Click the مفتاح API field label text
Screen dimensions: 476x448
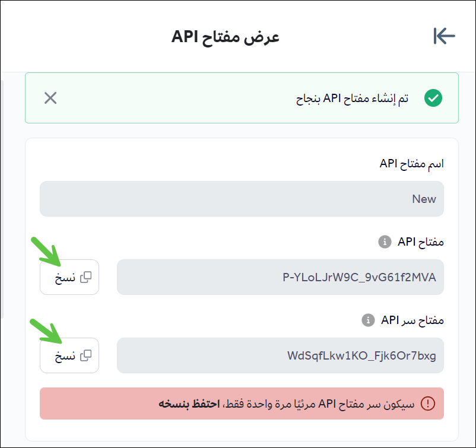click(x=420, y=242)
